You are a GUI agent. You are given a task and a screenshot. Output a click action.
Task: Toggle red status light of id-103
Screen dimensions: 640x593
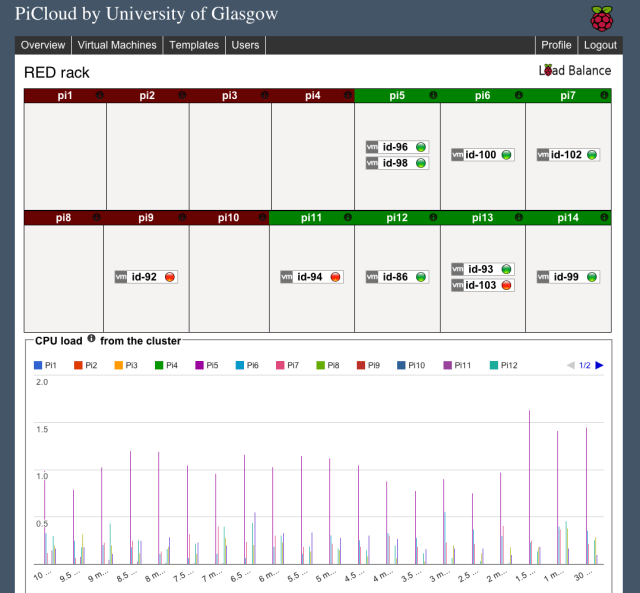click(506, 285)
